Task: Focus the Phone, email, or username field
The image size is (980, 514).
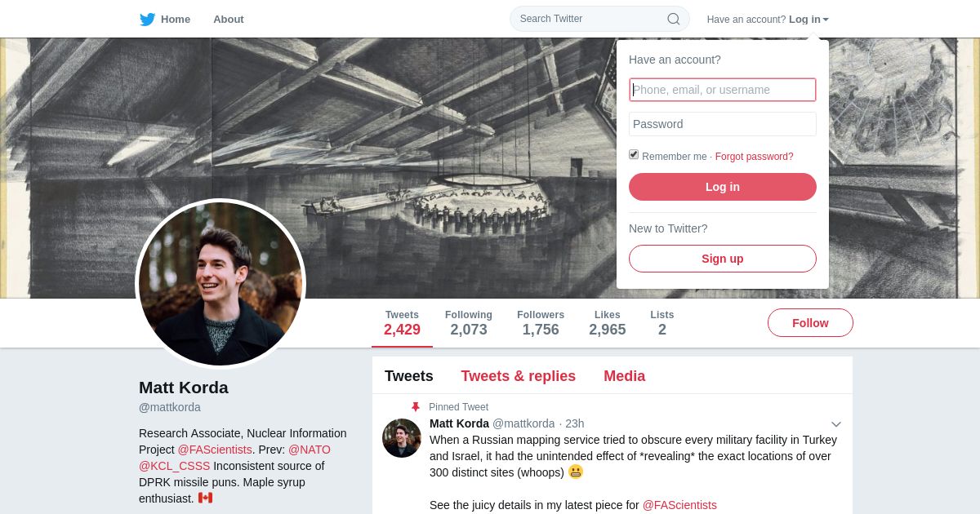Action: click(723, 90)
